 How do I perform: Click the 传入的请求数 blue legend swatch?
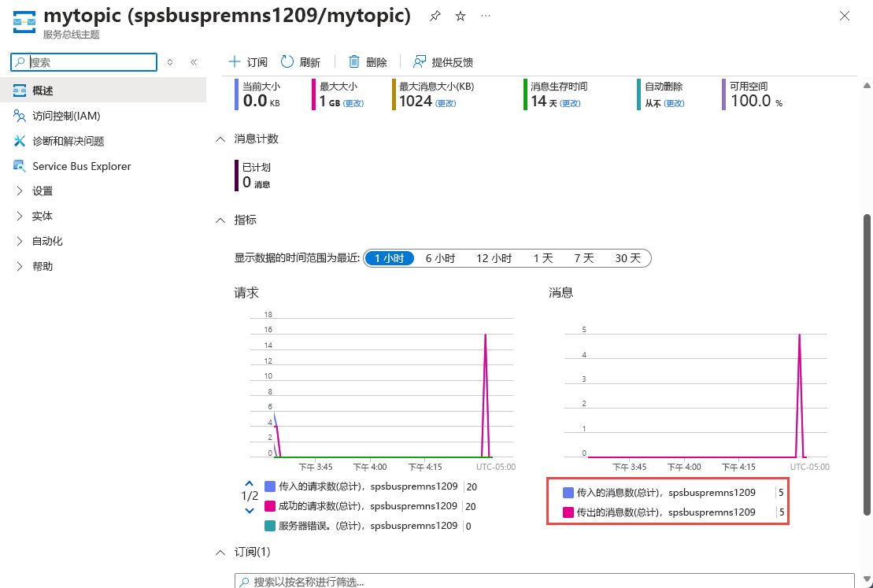270,486
